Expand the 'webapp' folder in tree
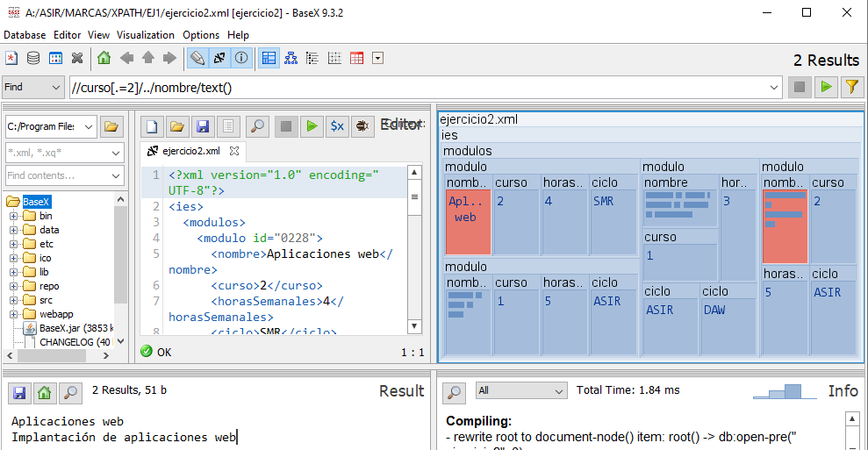 (x=14, y=314)
